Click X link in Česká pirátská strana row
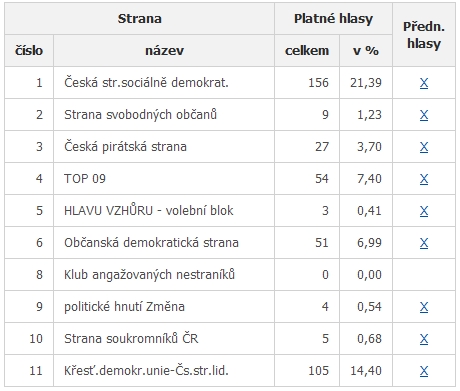Image resolution: width=460 pixels, height=391 pixels. [424, 147]
